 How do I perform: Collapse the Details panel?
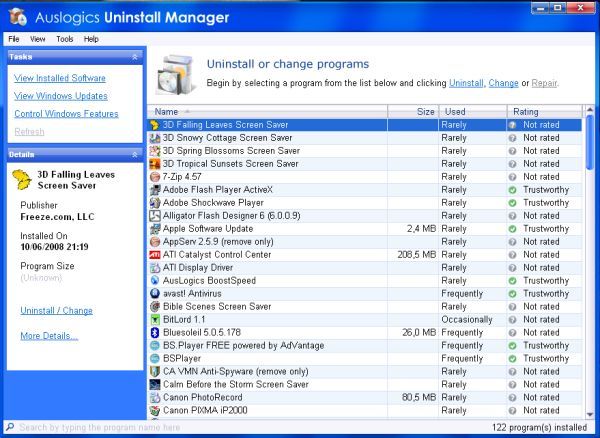[x=134, y=155]
